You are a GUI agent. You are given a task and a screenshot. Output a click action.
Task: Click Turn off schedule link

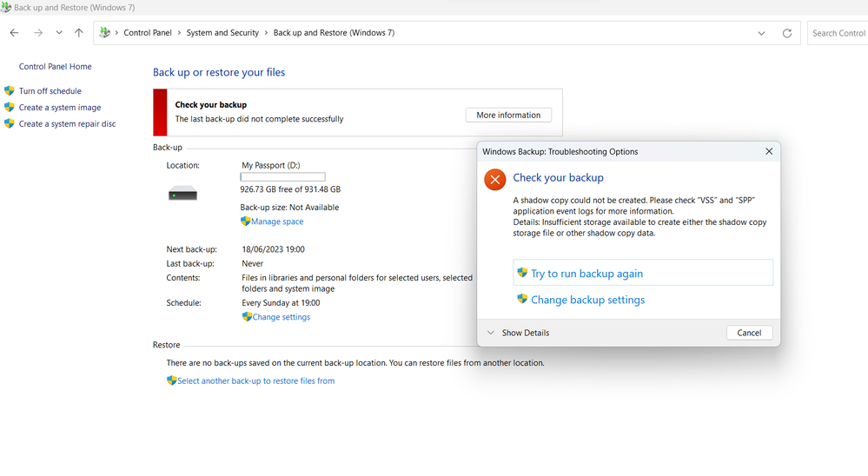(50, 91)
